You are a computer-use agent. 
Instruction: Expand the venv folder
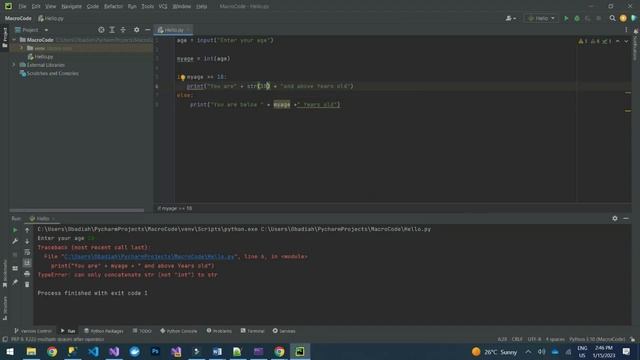point(22,48)
